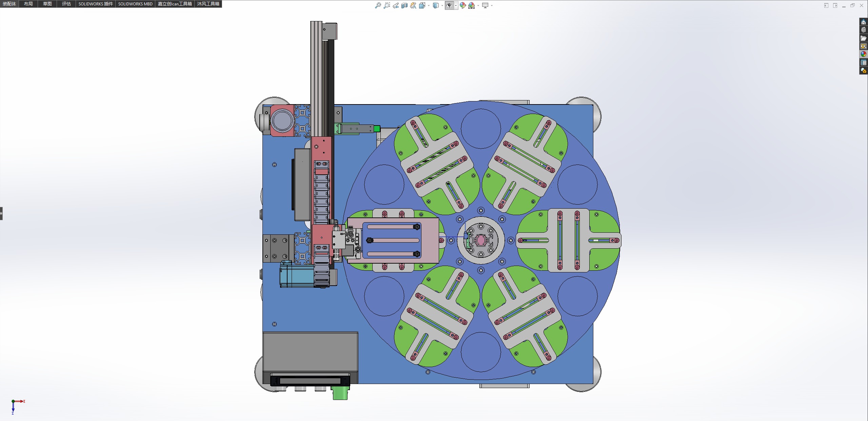Open File Explorer tab in task pane
This screenshot has height=421, width=868.
coord(863,38)
